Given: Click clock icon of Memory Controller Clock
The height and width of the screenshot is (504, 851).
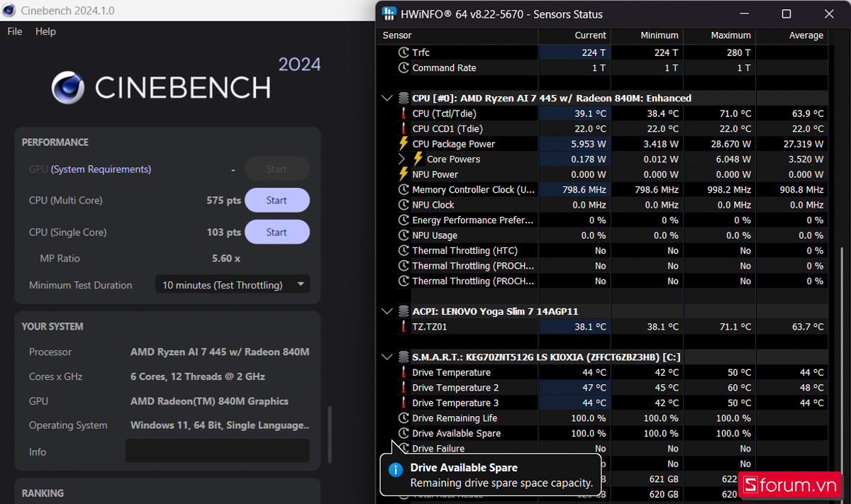Looking at the screenshot, I should tap(404, 190).
